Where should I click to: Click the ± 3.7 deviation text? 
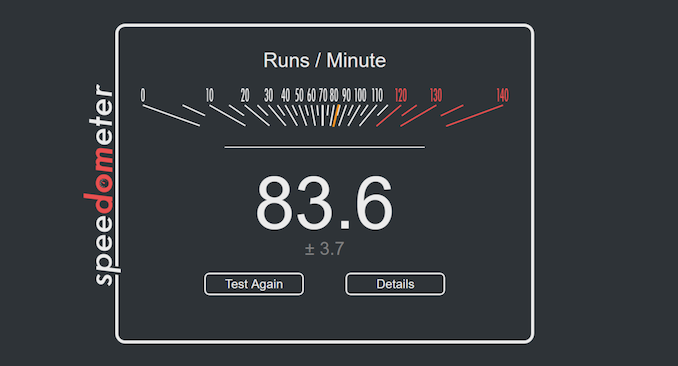(324, 249)
